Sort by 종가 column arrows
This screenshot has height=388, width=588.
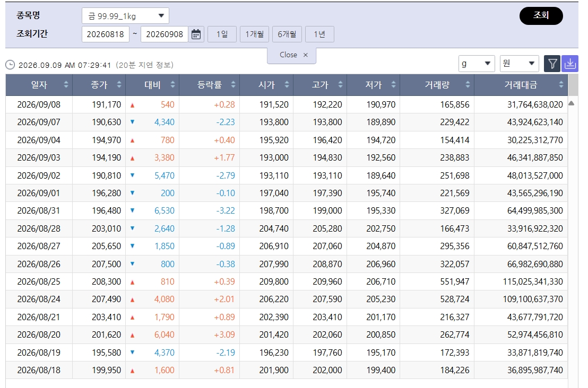(x=119, y=85)
